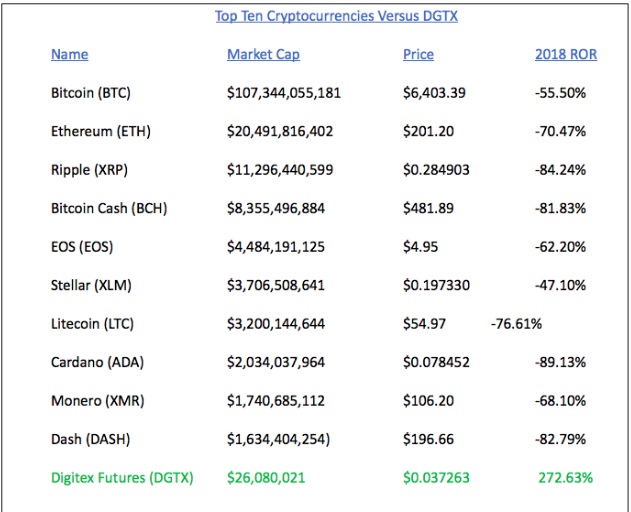Select market cap $4,484,191,125
The width and height of the screenshot is (631, 512).
click(x=276, y=247)
